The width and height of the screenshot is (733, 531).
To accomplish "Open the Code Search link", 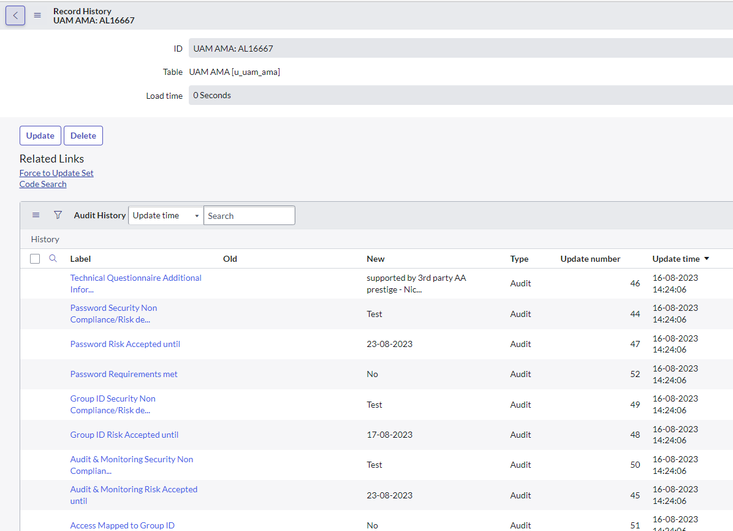I will click(43, 184).
